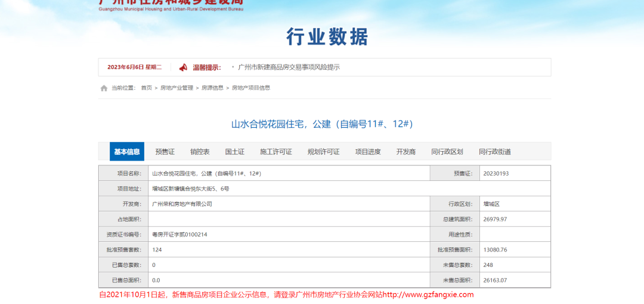Click the Guangzhou Housing Bureau header logo

(171, 5)
